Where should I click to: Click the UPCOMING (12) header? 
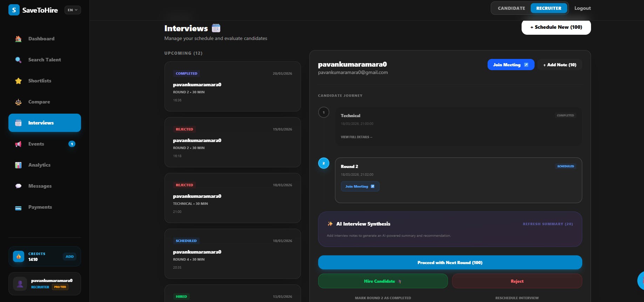(x=183, y=53)
